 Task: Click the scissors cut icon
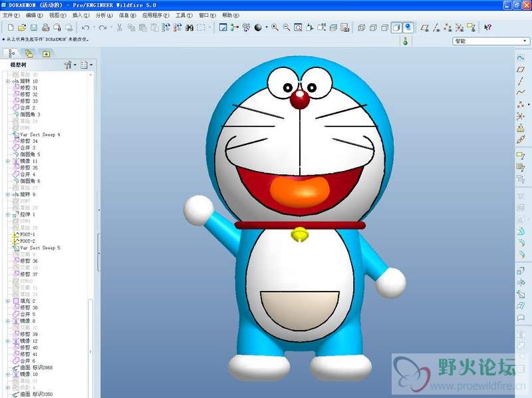point(120,27)
